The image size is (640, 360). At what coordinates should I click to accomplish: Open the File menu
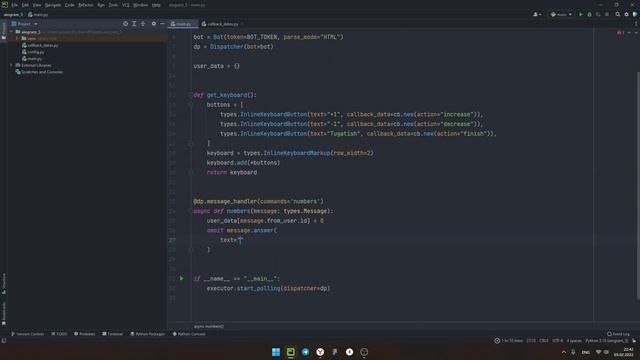point(15,5)
